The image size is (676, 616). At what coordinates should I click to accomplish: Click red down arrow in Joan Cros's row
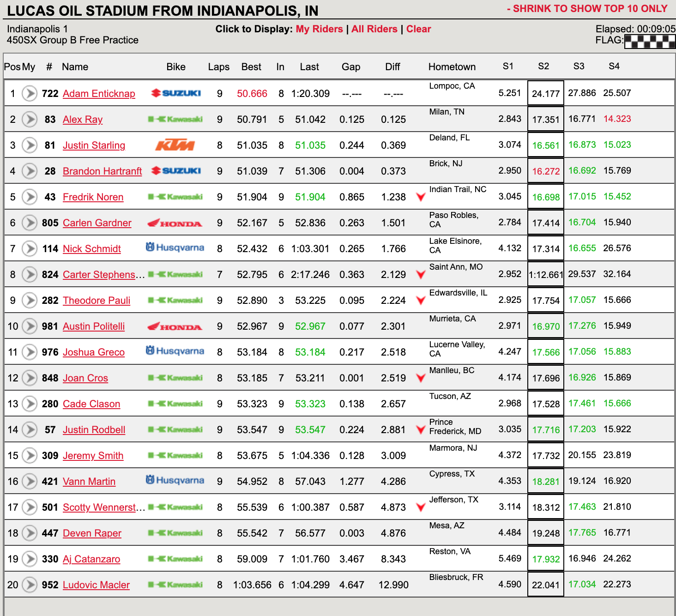(x=420, y=378)
